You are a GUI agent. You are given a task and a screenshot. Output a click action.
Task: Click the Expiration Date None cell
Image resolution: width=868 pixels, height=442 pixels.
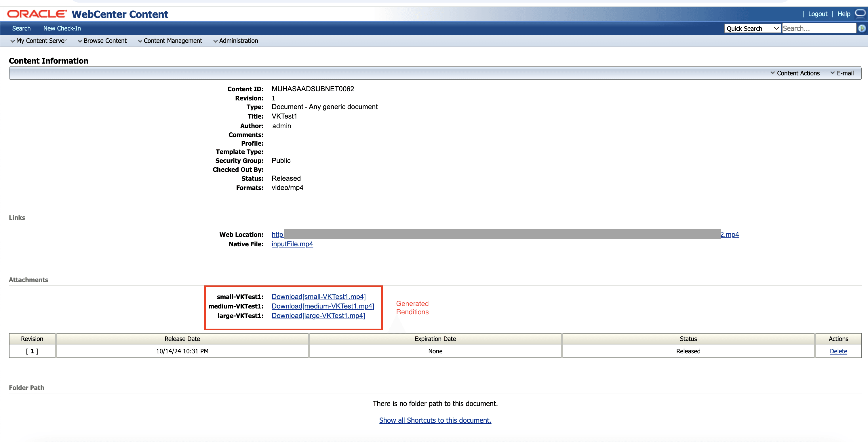pos(435,351)
